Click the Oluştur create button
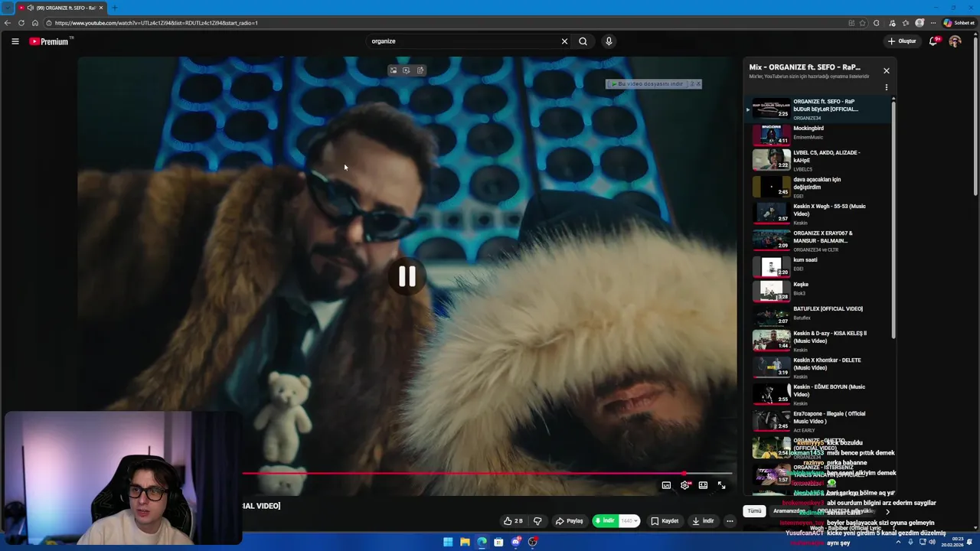Viewport: 980px width, 551px height. coord(903,41)
